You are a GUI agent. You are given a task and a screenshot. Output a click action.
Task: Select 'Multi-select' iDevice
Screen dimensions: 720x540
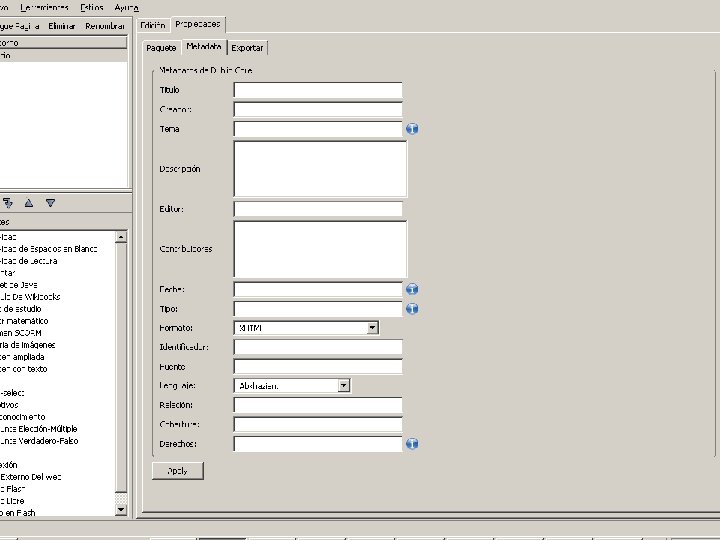tap(12, 393)
